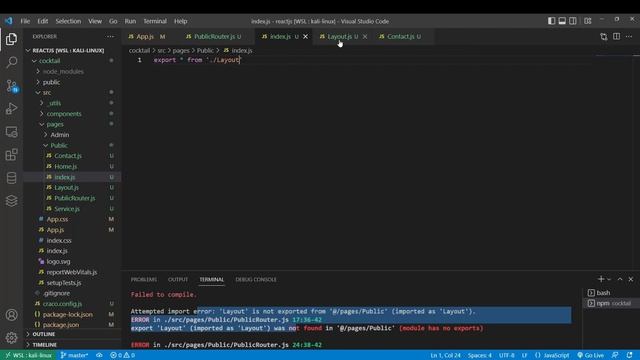Image resolution: width=640 pixels, height=360 pixels.
Task: Expand the Timeline section
Action: click(x=44, y=344)
